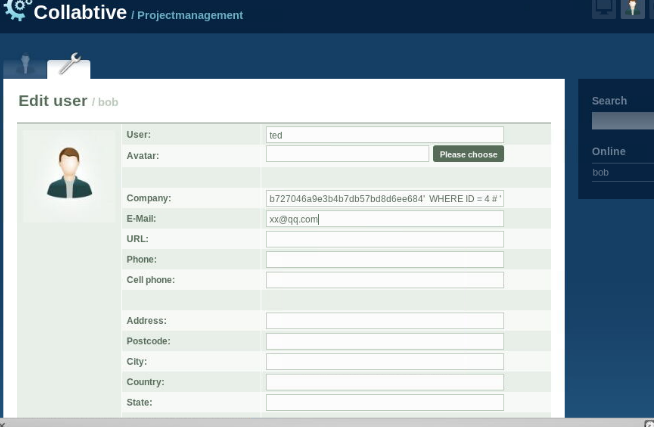Focus the URL input field
The width and height of the screenshot is (654, 427).
coord(385,239)
